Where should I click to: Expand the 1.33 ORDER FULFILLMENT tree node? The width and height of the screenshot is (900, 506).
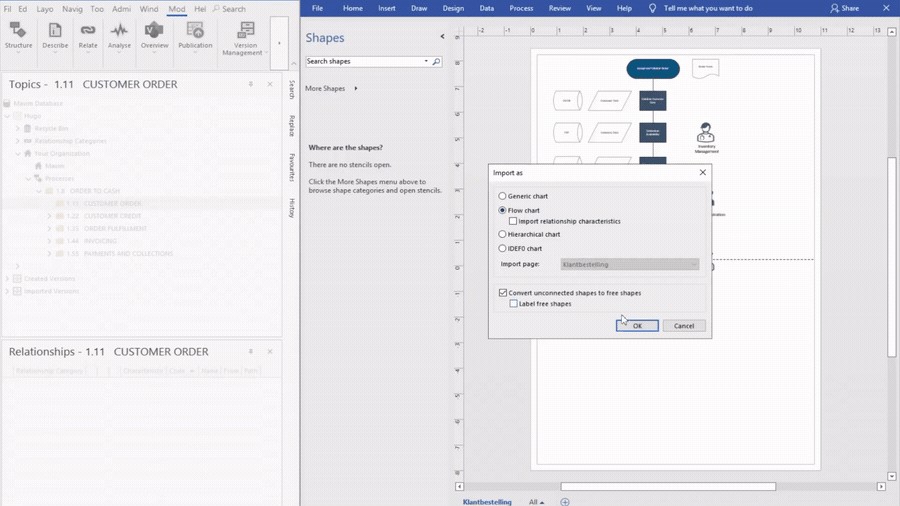coord(49,228)
